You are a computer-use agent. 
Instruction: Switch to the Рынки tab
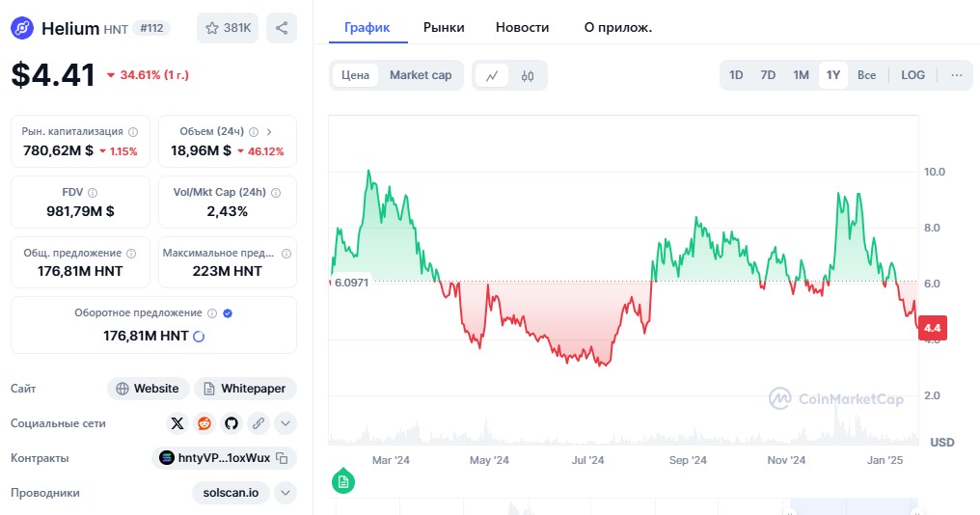coord(444,27)
